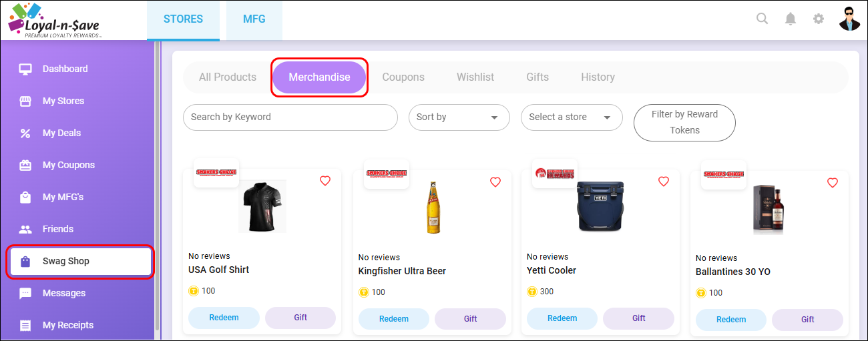Gift the USA Golf Shirt
The width and height of the screenshot is (868, 341).
tap(300, 318)
